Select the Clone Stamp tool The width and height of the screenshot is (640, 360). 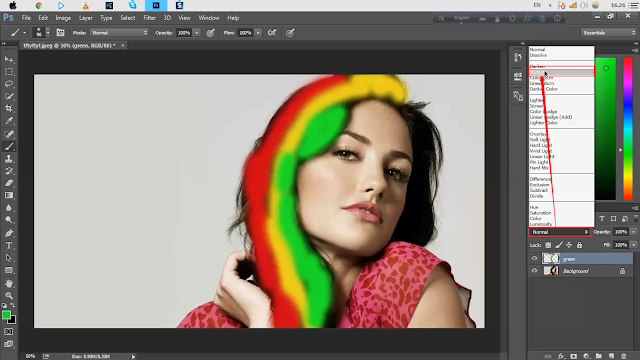9,159
